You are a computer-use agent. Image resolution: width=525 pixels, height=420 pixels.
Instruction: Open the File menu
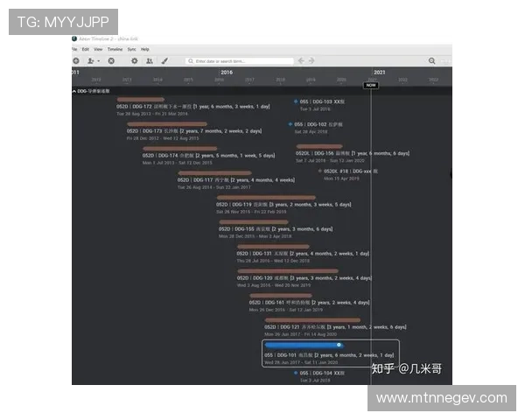[74, 50]
